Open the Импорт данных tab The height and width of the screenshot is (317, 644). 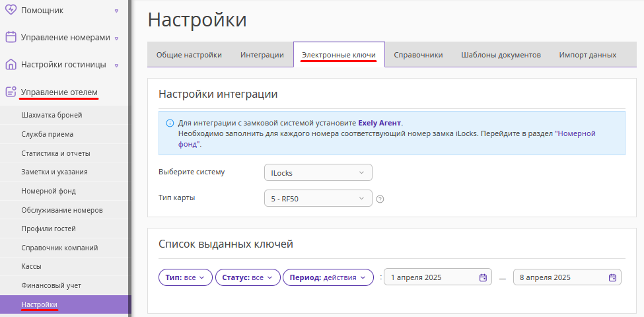pos(588,55)
